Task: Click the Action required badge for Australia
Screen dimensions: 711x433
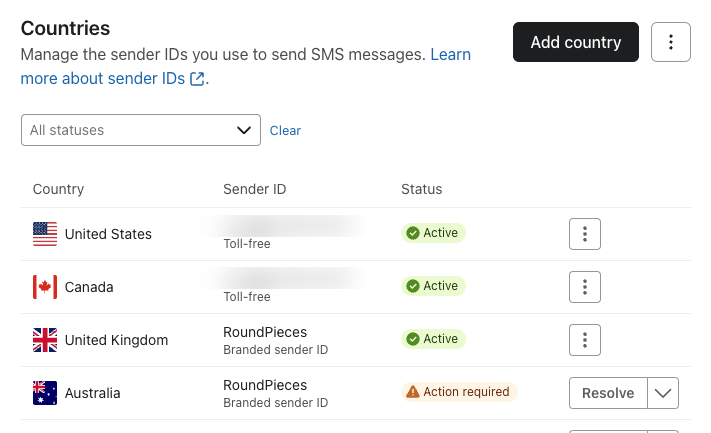Action: [x=459, y=392]
